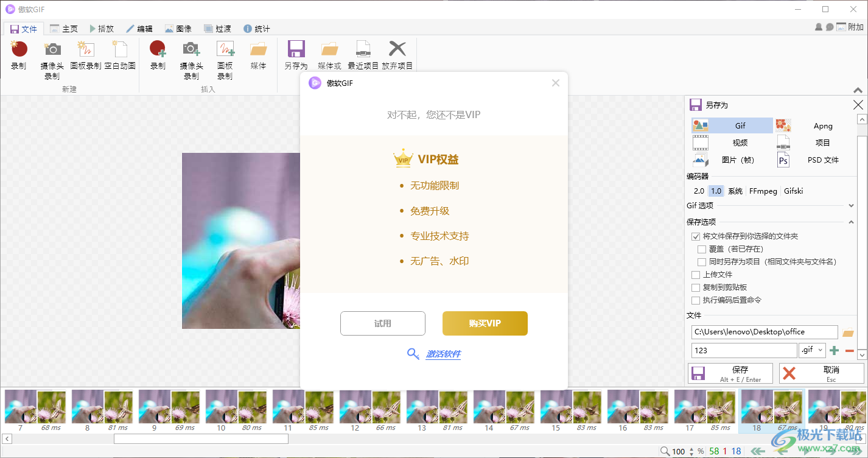This screenshot has width=868, height=458.
Task: Toggle save file to chosen folder checkbox
Action: coord(696,236)
